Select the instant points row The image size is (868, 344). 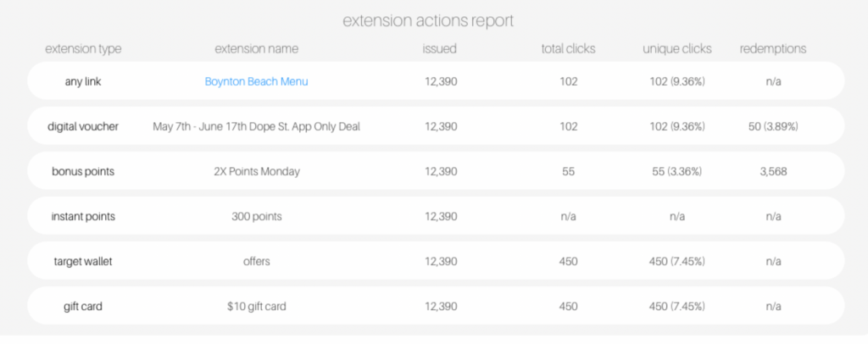[x=436, y=216]
